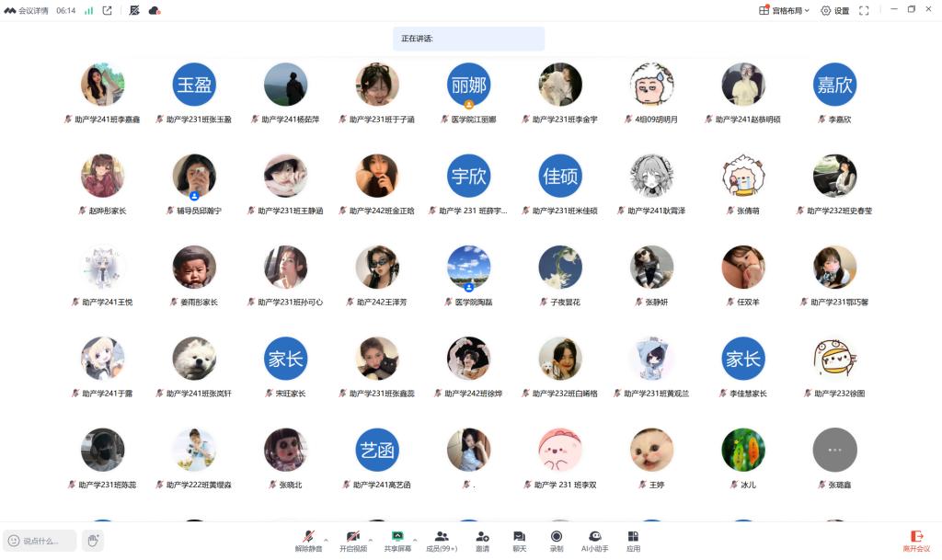Select participant 辅导员邱瀚宁's avatar
The image size is (942, 560).
click(194, 176)
